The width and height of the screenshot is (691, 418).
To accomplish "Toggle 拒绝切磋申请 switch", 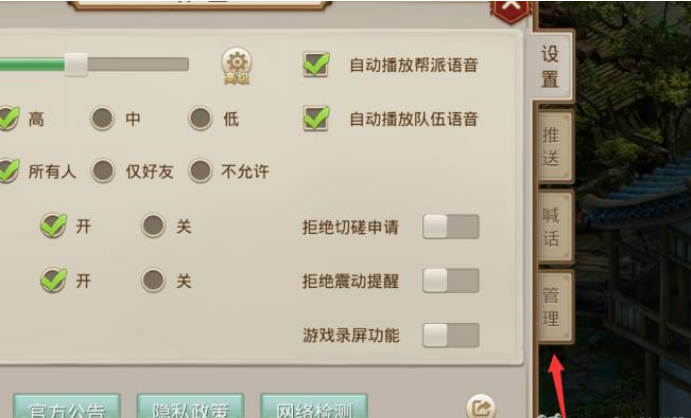I will (451, 226).
